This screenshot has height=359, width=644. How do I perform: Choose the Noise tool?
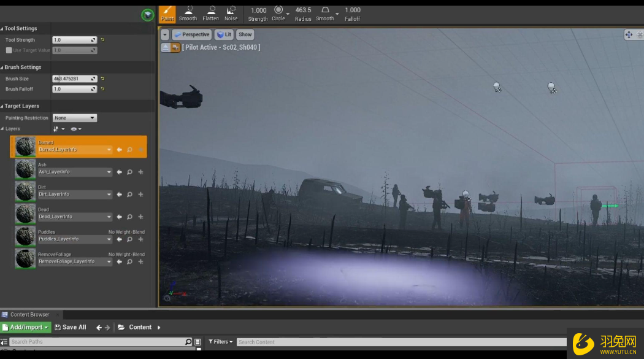click(x=231, y=13)
